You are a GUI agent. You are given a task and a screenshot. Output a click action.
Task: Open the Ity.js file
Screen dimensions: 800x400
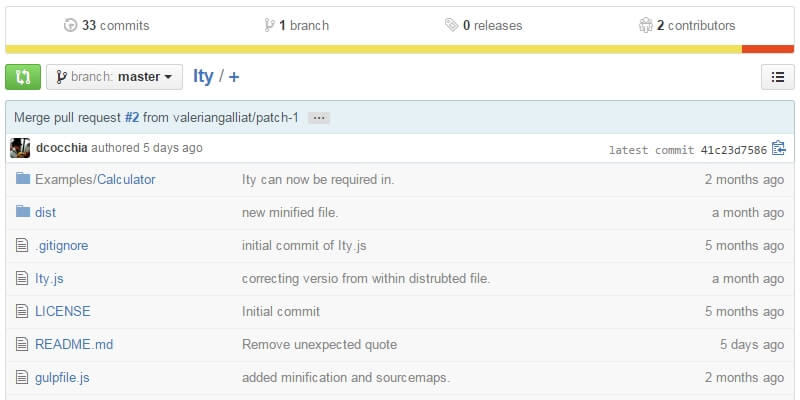(49, 278)
